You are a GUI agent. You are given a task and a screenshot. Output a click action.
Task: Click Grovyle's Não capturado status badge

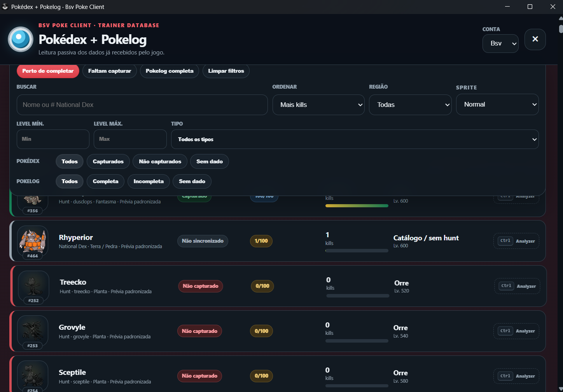(x=199, y=331)
